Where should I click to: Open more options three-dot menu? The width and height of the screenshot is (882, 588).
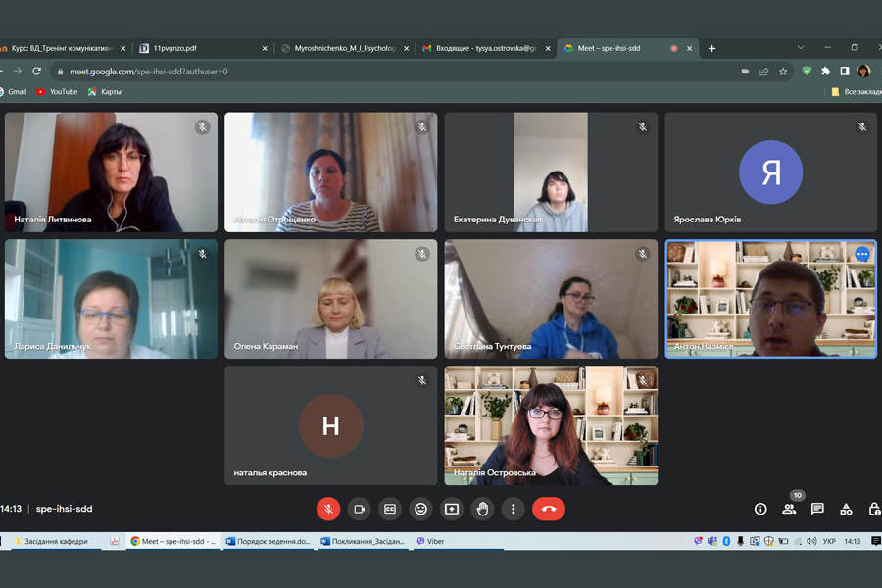pyautogui.click(x=513, y=509)
